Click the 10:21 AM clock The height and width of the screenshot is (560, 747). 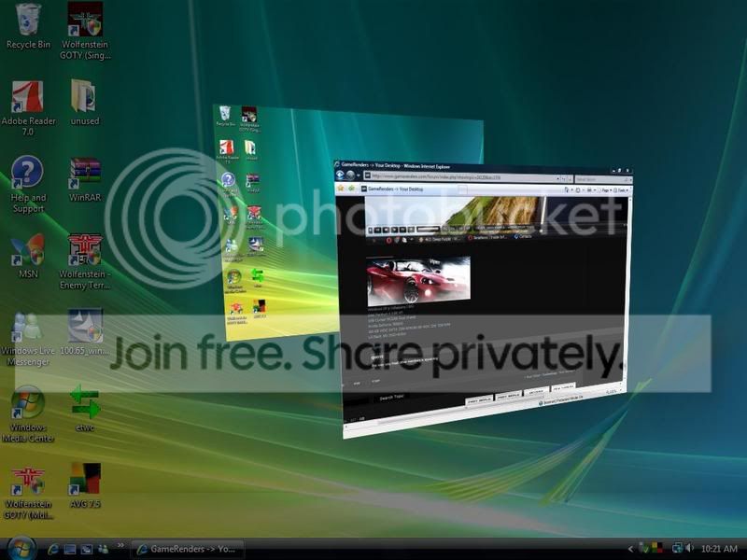click(x=719, y=549)
